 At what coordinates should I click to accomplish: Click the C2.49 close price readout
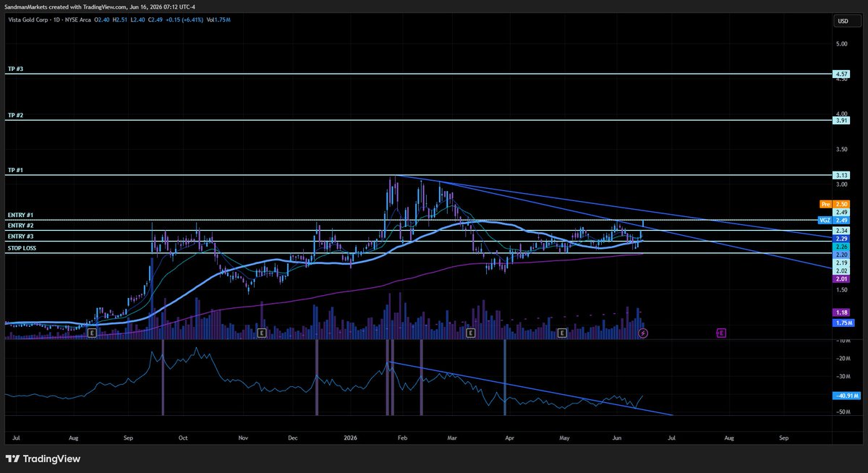click(155, 20)
